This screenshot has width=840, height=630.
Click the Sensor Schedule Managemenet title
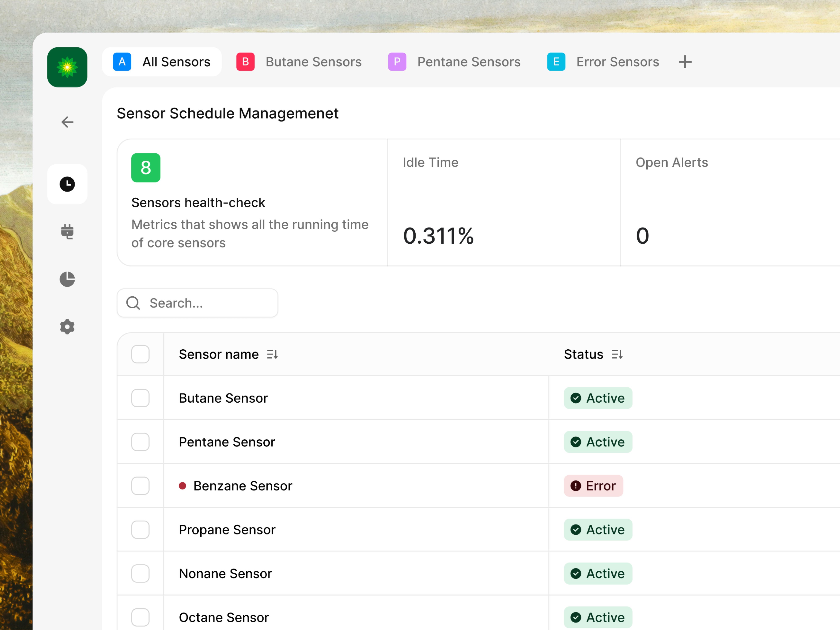pyautogui.click(x=227, y=113)
